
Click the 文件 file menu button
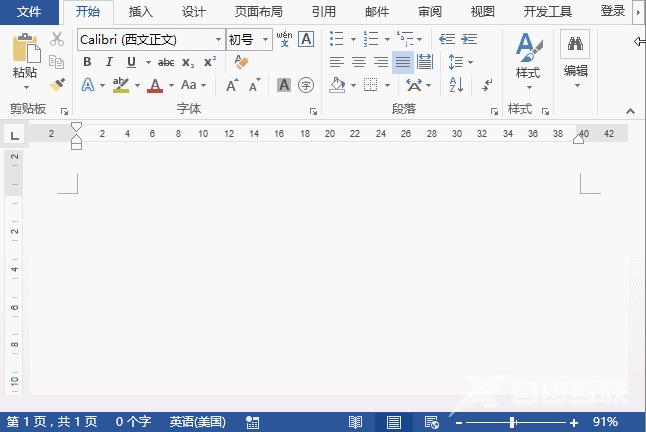(29, 12)
